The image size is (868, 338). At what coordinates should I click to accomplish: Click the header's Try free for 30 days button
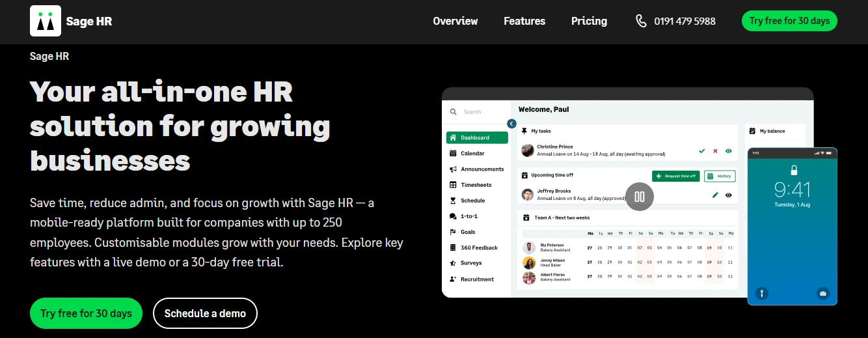click(x=789, y=21)
